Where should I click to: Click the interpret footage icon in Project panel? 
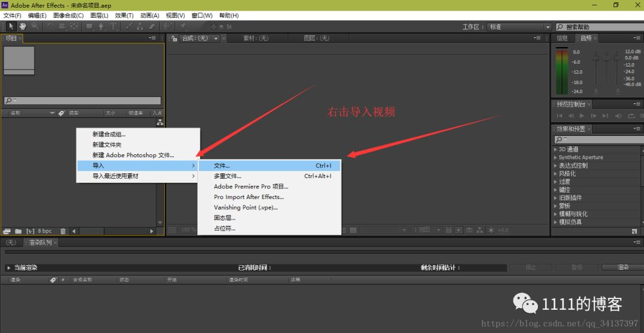pyautogui.click(x=6, y=231)
